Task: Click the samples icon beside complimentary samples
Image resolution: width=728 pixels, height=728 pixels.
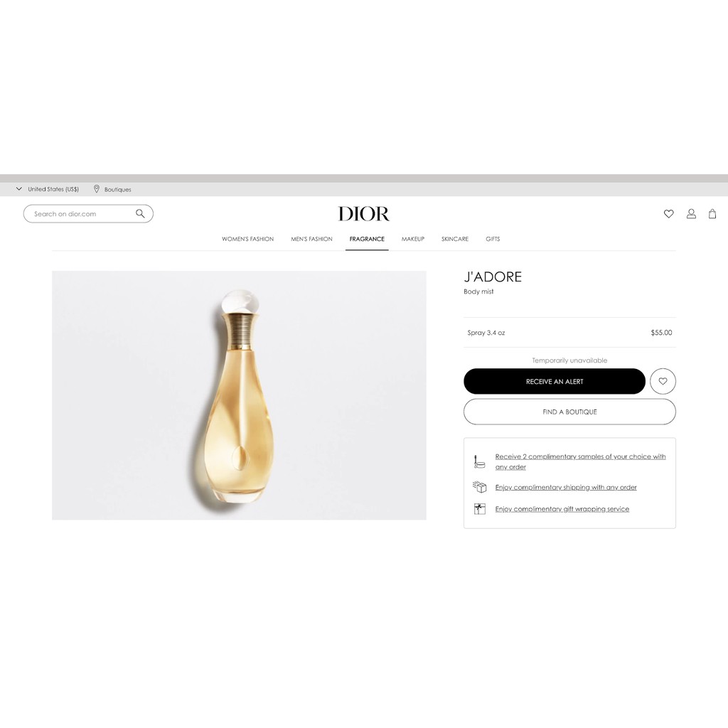Action: pos(479,461)
